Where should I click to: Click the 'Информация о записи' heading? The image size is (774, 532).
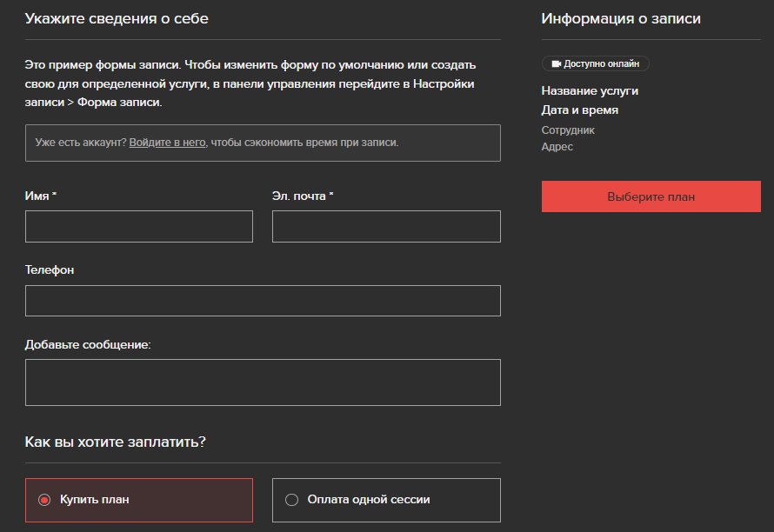coord(621,19)
